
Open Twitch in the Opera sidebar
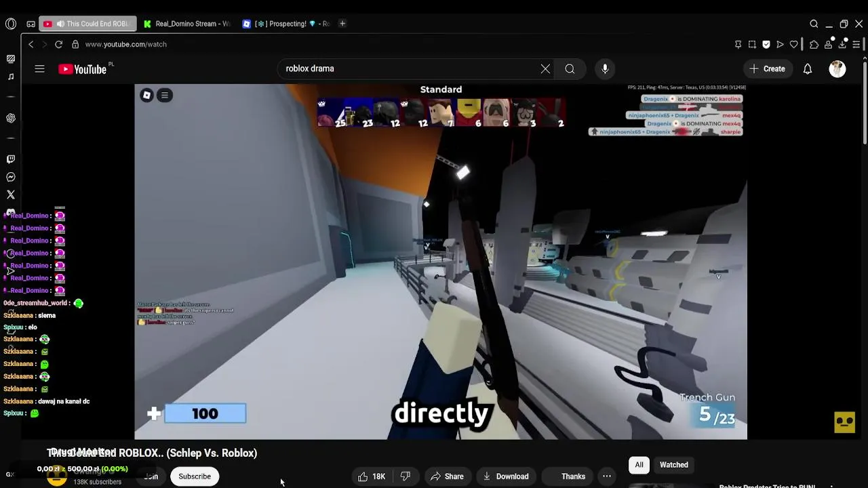click(11, 159)
